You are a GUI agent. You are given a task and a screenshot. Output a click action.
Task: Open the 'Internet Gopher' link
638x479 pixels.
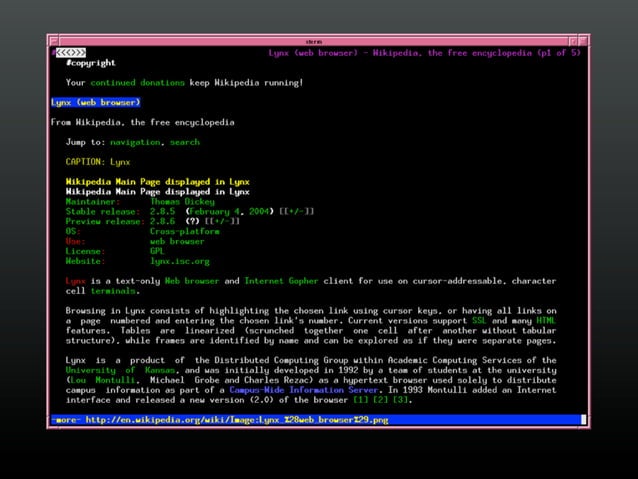click(282, 282)
